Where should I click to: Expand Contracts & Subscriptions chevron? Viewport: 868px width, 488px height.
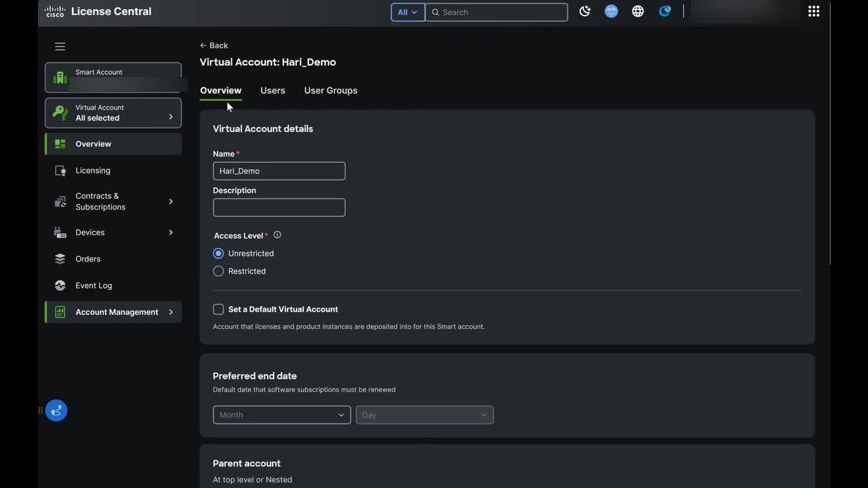[171, 201]
